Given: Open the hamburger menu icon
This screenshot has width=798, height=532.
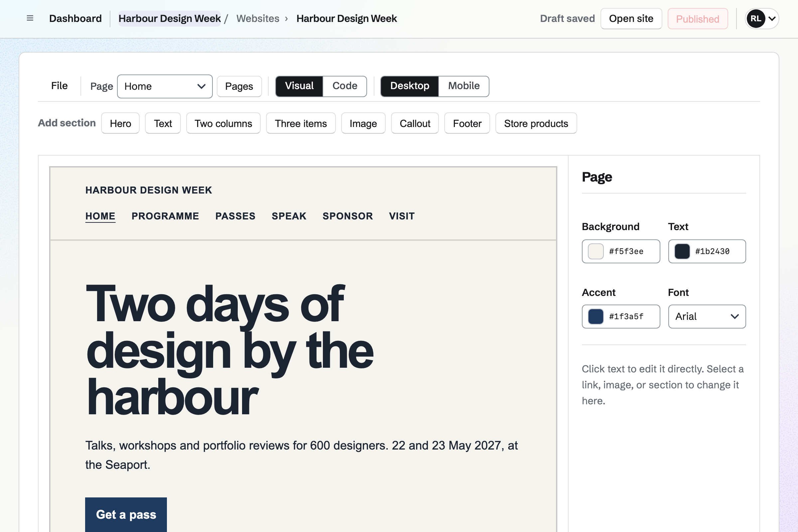Looking at the screenshot, I should pos(30,18).
